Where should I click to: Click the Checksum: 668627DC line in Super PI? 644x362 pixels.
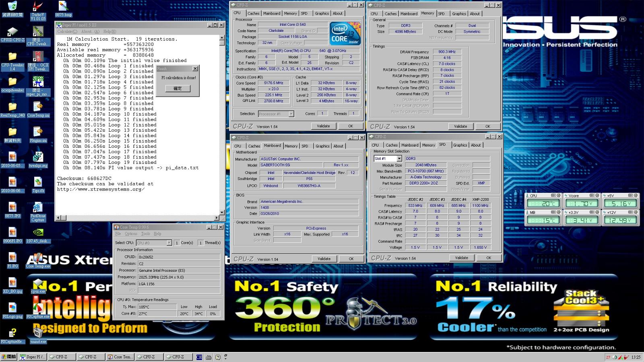[84, 178]
